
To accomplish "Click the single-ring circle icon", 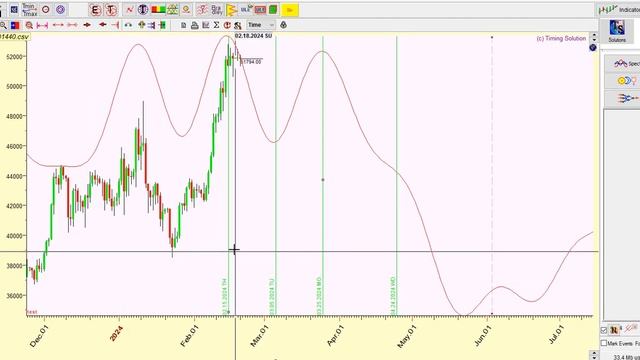I will point(46,9).
